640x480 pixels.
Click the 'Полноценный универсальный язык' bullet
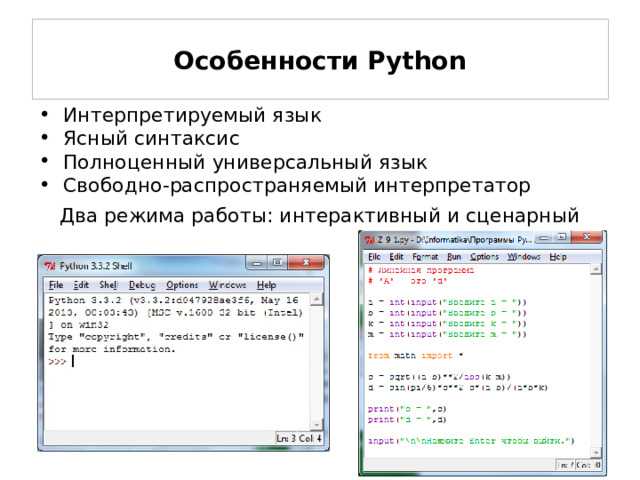245,162
